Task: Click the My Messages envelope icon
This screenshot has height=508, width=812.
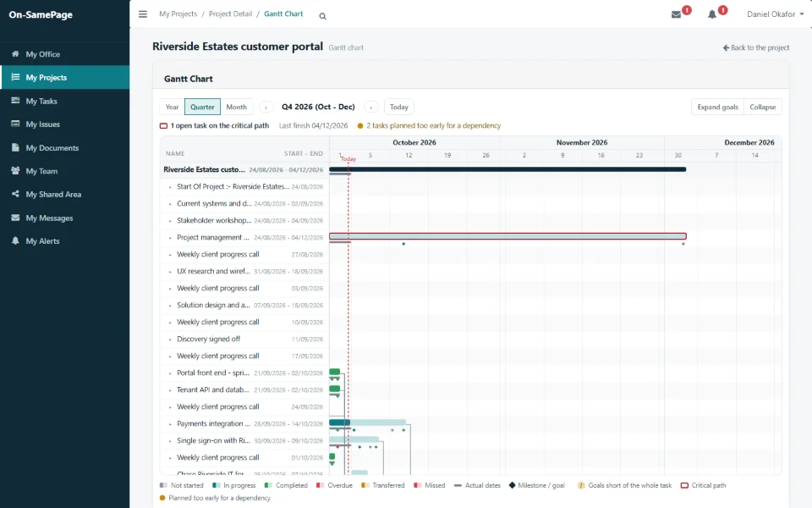Action: click(x=15, y=218)
